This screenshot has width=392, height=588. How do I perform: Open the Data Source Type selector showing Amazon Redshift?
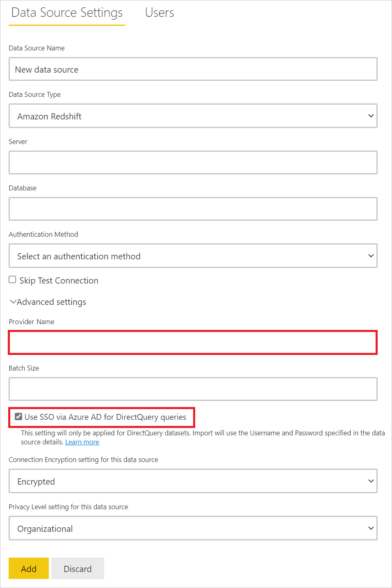pos(193,116)
